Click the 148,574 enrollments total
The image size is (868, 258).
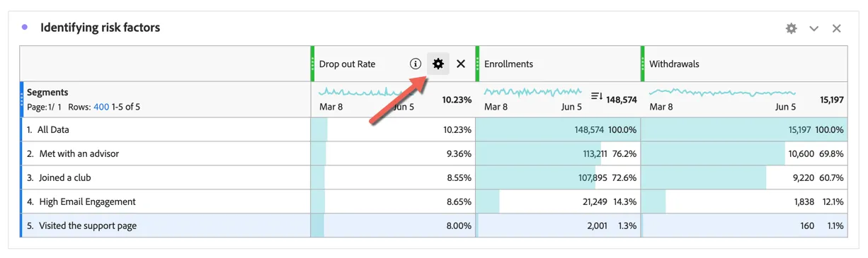[x=622, y=100]
